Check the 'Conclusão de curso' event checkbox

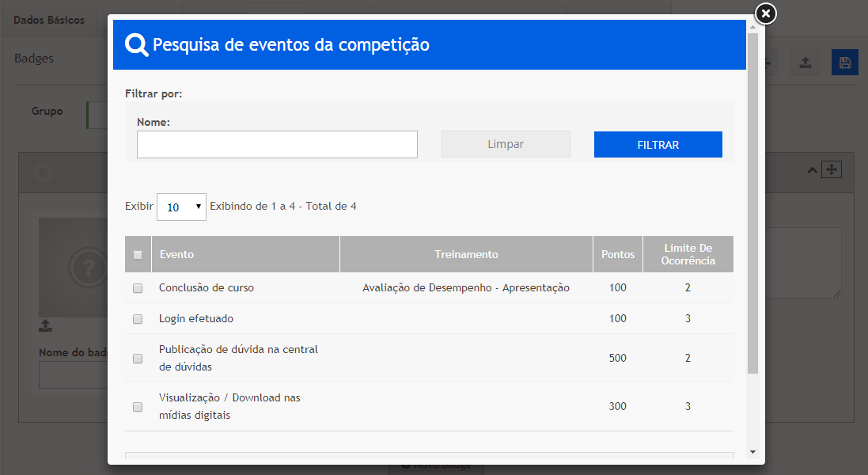[138, 289]
